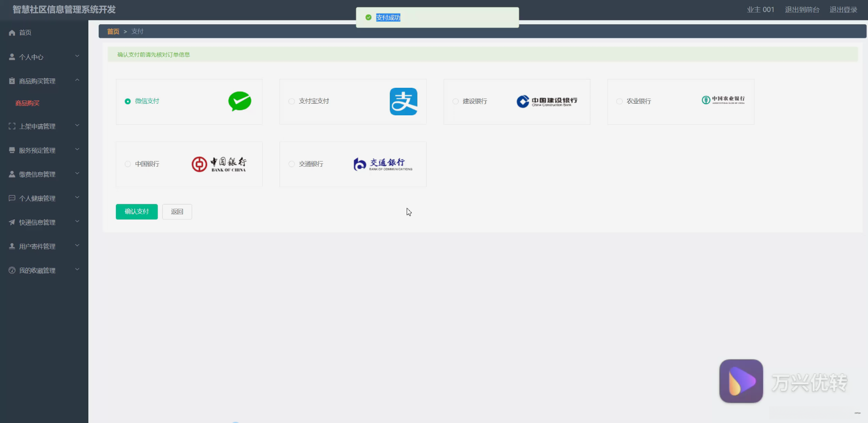Screen dimensions: 868x423
Task: Click the green success checkmark icon in notification
Action: (x=368, y=17)
